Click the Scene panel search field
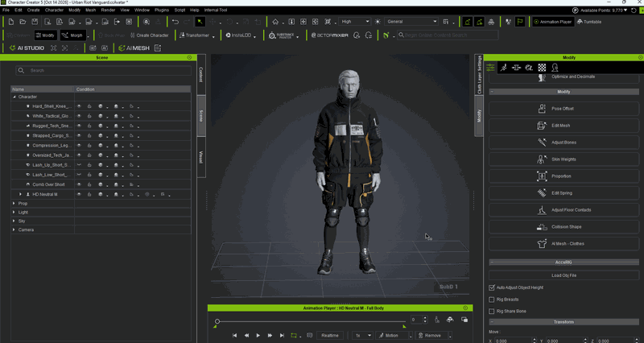The image size is (644, 343). point(104,71)
